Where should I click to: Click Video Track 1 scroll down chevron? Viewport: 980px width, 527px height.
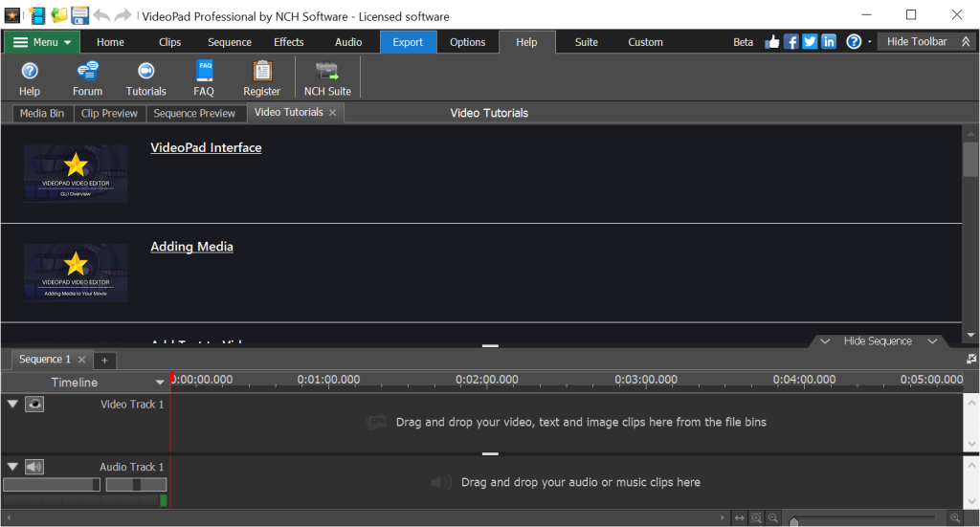pos(971,444)
